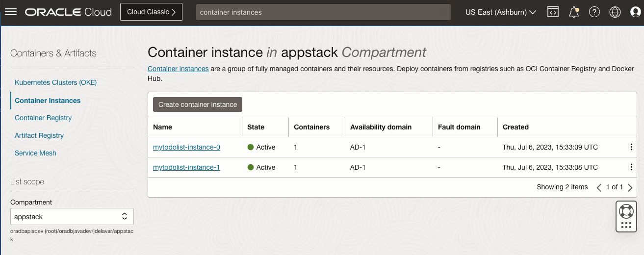Screen dimensions: 644x255
Task: Click AD-1 cell for mytodolist-instance-0
Action: coord(358,147)
